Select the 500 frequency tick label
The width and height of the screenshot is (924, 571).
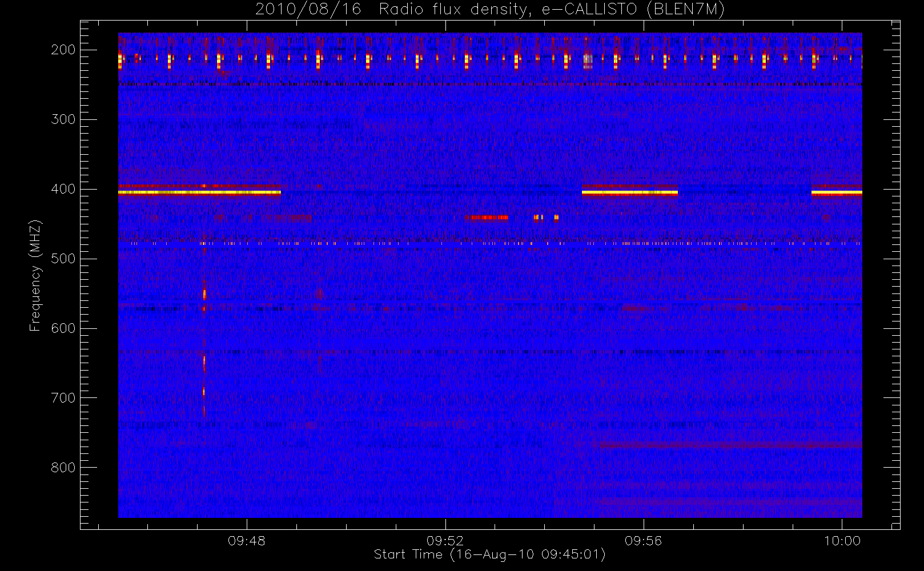(x=63, y=259)
